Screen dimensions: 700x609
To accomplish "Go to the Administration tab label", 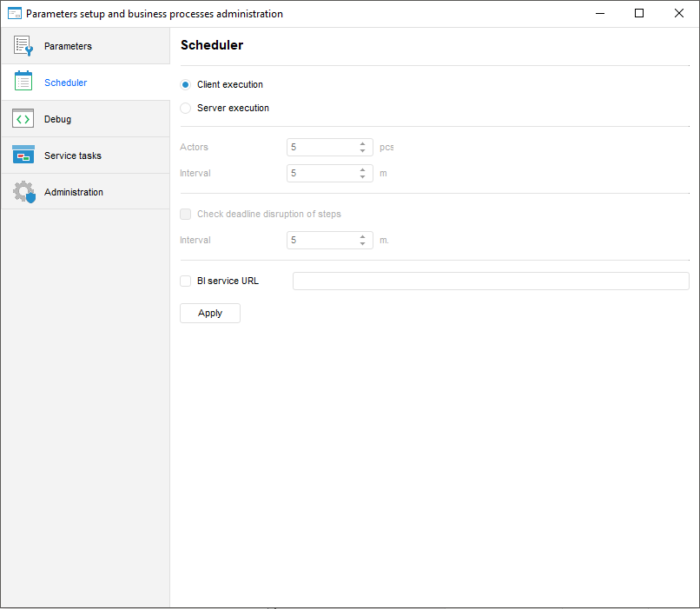I will click(74, 192).
